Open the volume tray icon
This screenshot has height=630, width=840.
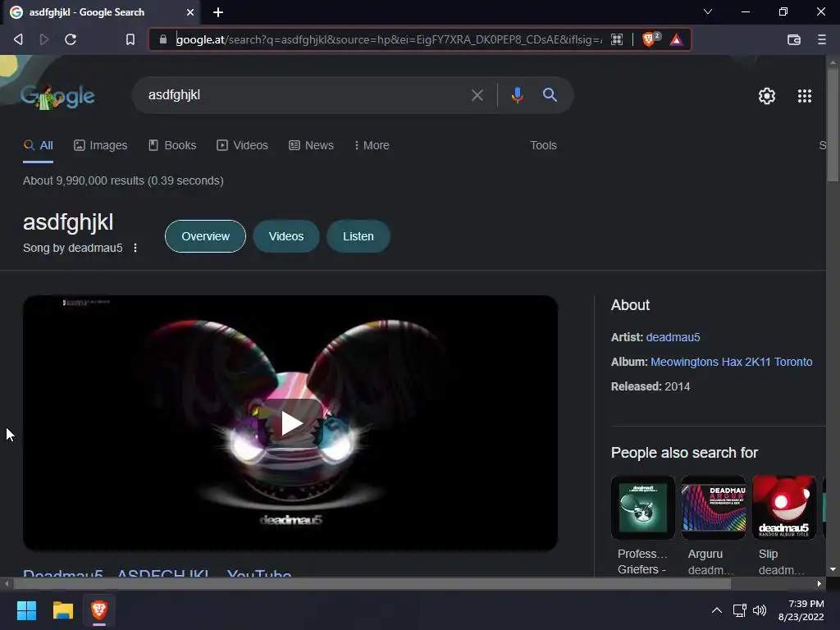(x=760, y=610)
